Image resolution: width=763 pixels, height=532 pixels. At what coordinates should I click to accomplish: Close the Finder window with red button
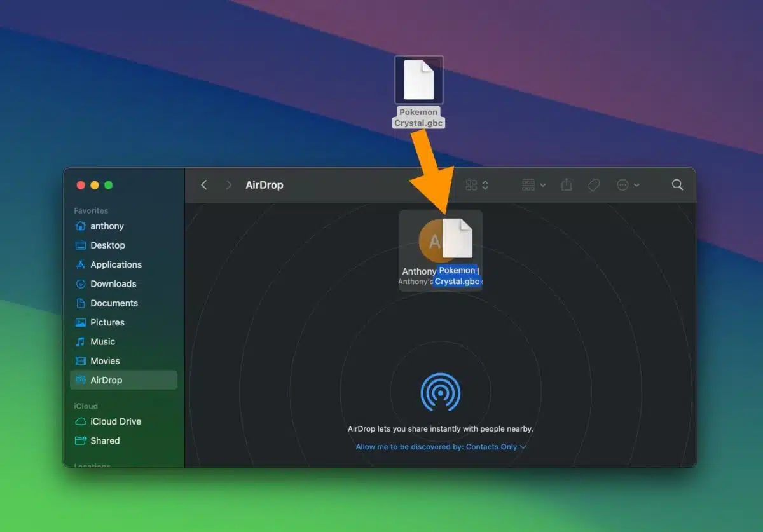pos(81,185)
